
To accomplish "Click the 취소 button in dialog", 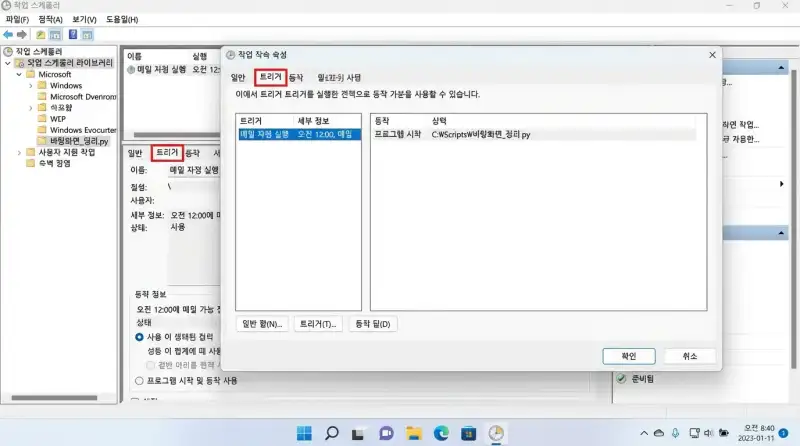I will (x=689, y=356).
